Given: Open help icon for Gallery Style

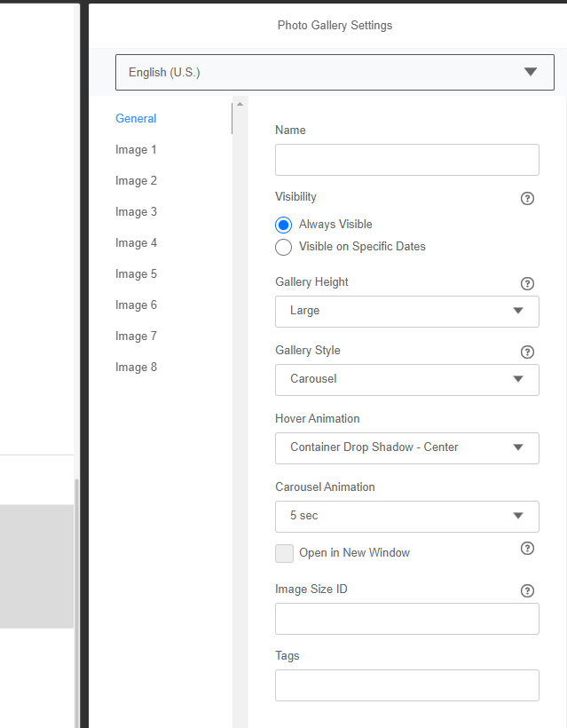Looking at the screenshot, I should tap(527, 352).
